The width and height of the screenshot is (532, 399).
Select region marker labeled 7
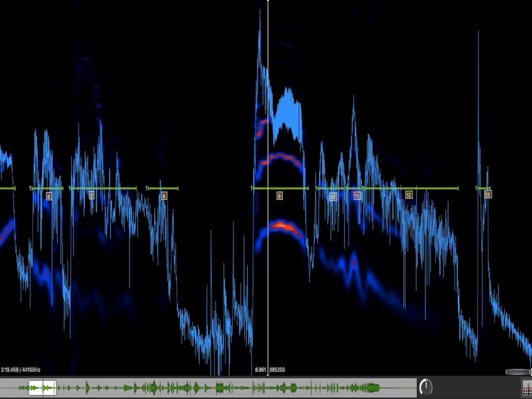(x=91, y=196)
